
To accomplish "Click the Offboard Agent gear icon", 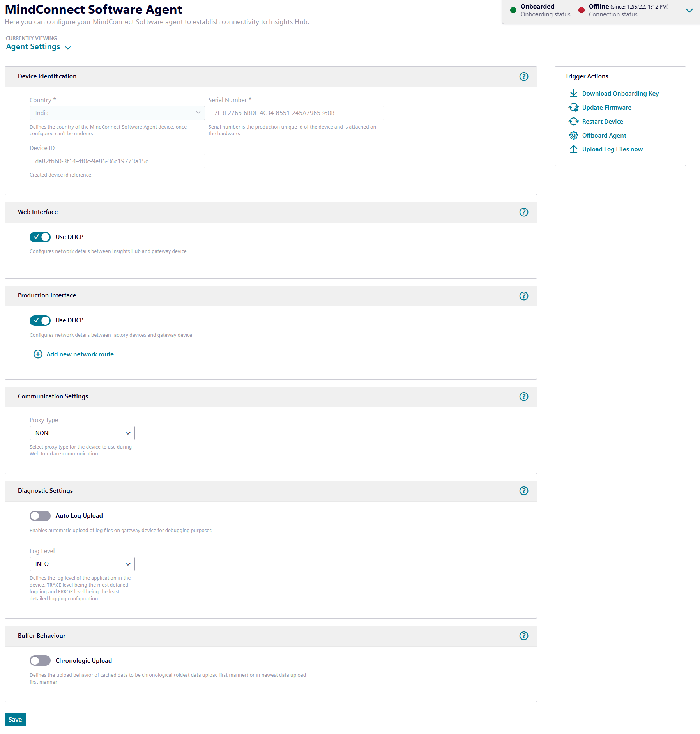I will 573,135.
